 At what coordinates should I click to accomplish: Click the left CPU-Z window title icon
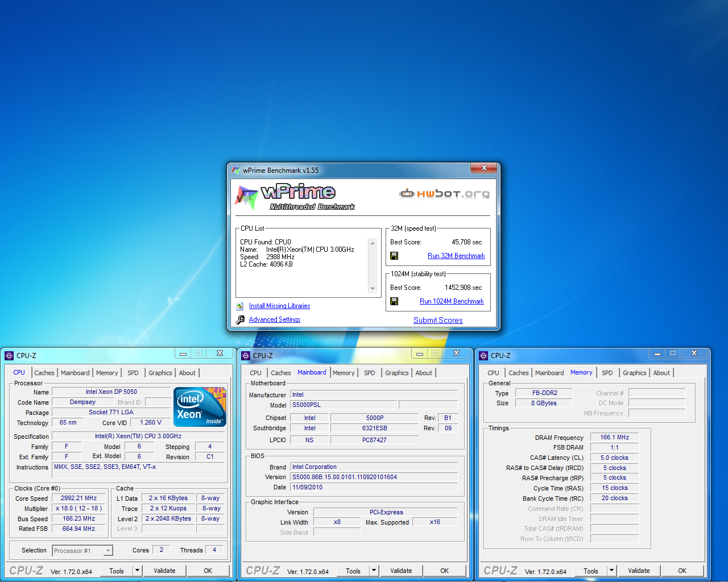coord(9,356)
